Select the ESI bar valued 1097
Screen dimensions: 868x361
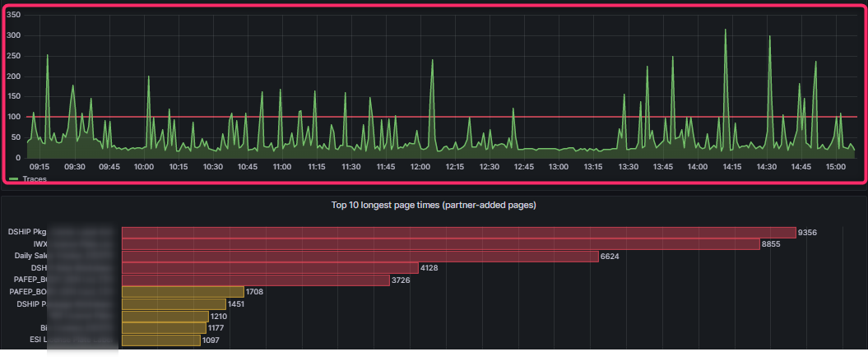(160, 340)
